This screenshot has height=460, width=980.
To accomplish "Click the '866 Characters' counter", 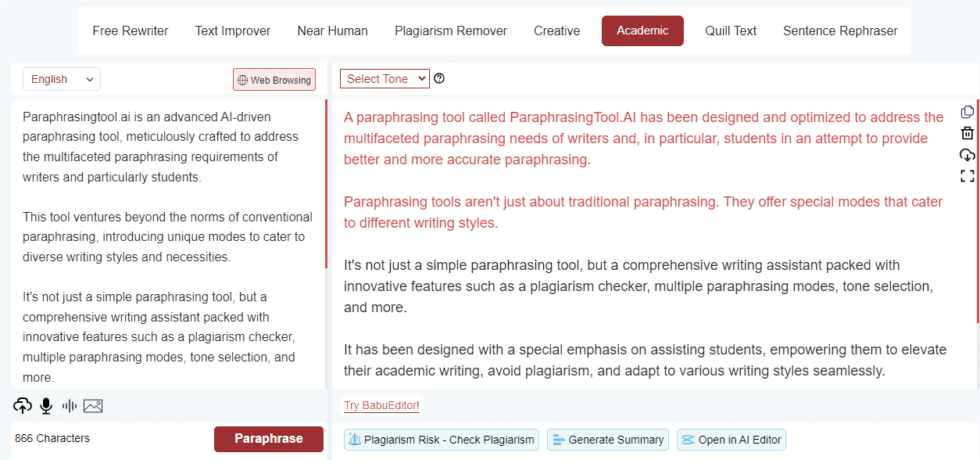I will 52,438.
